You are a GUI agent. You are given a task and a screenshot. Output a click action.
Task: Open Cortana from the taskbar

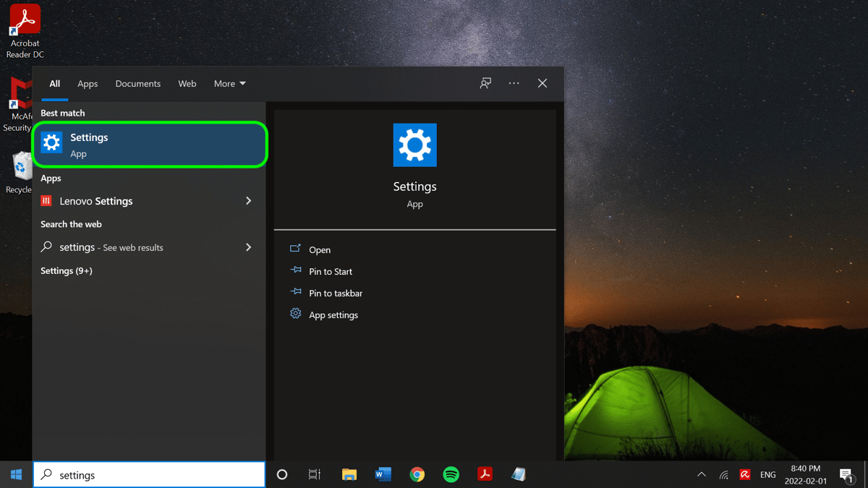click(281, 475)
